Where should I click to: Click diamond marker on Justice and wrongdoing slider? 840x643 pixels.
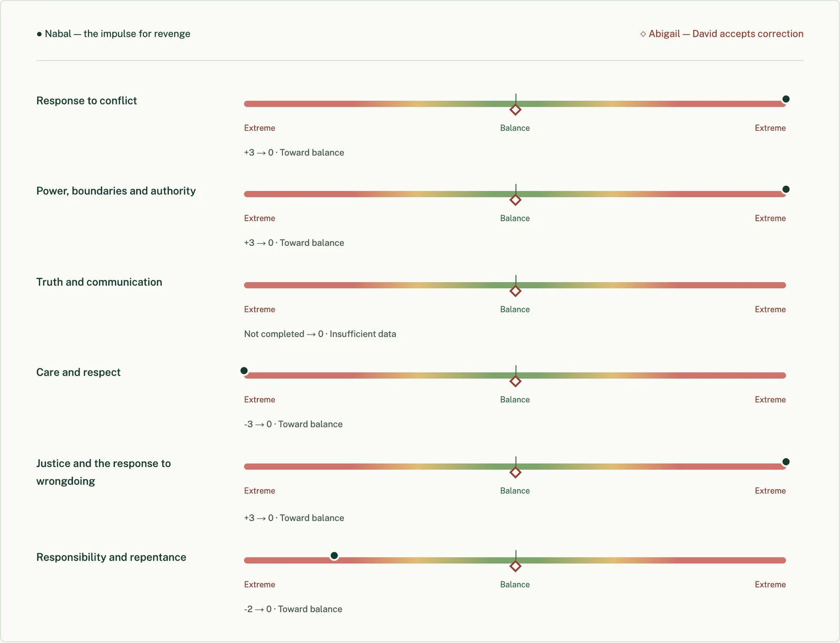coord(516,473)
